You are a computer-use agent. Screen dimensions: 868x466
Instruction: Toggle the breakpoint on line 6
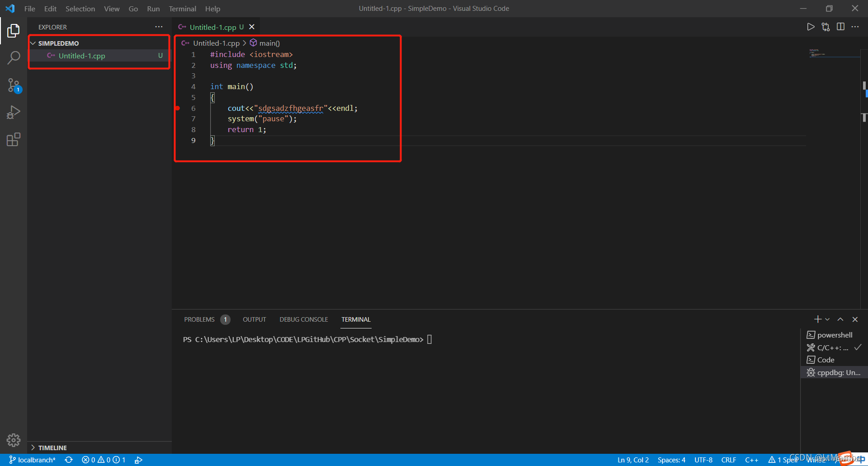pyautogui.click(x=178, y=108)
